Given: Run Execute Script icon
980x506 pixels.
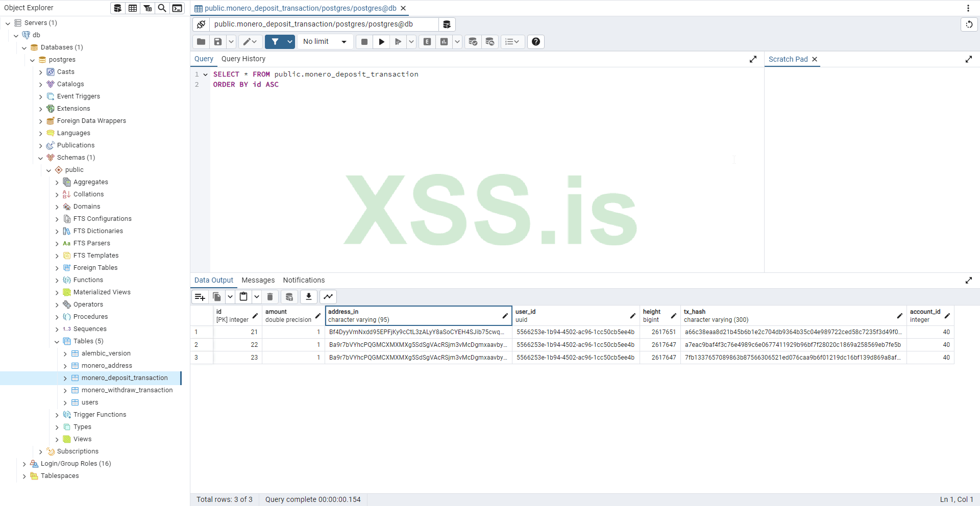Looking at the screenshot, I should coord(398,42).
